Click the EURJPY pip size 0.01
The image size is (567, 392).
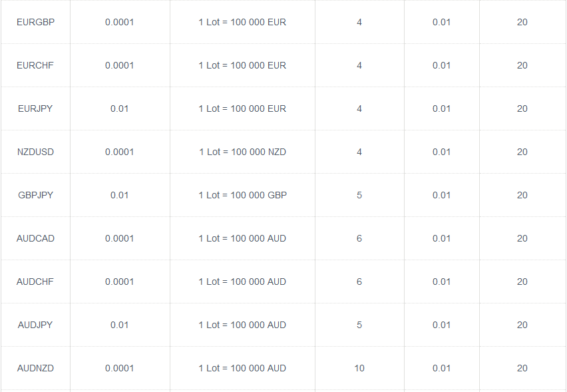pyautogui.click(x=119, y=108)
